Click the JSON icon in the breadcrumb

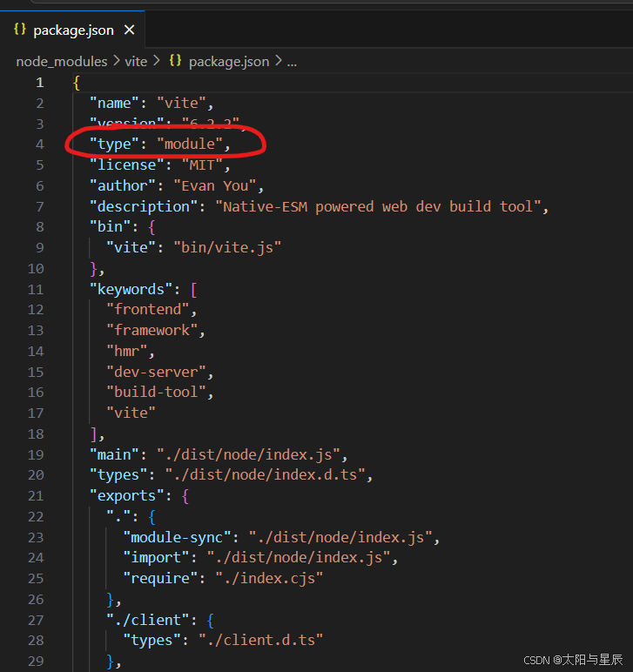coord(175,61)
